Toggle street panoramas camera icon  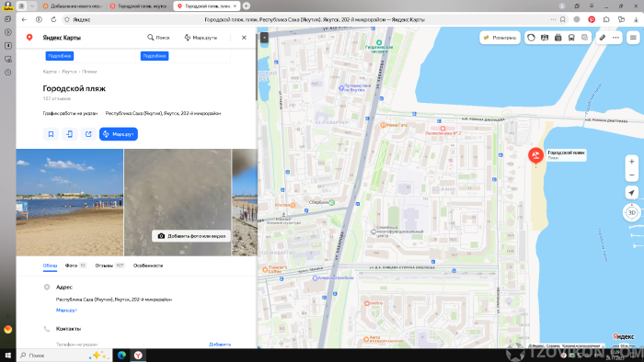558,38
